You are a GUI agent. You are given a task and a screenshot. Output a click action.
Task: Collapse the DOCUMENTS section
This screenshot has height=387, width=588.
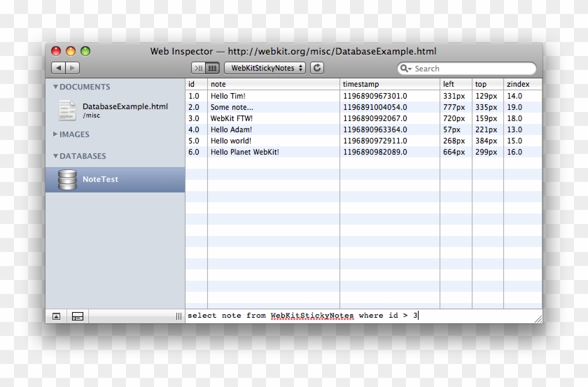point(56,87)
